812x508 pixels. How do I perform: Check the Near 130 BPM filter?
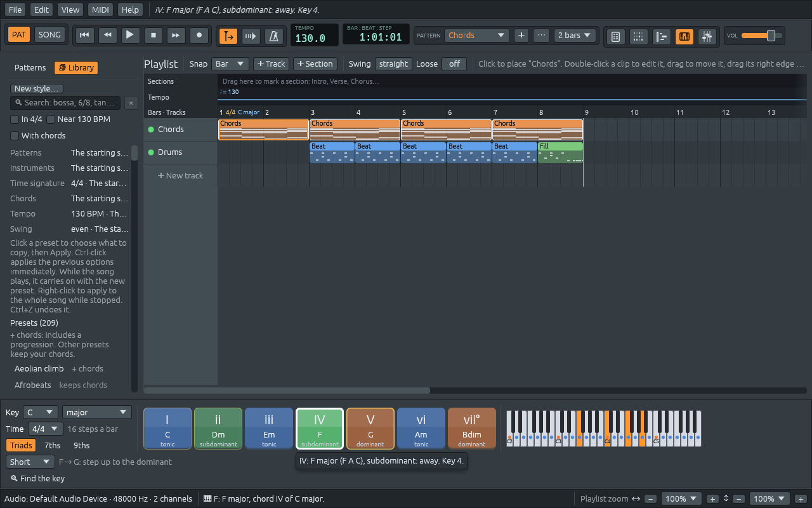pyautogui.click(x=78, y=119)
